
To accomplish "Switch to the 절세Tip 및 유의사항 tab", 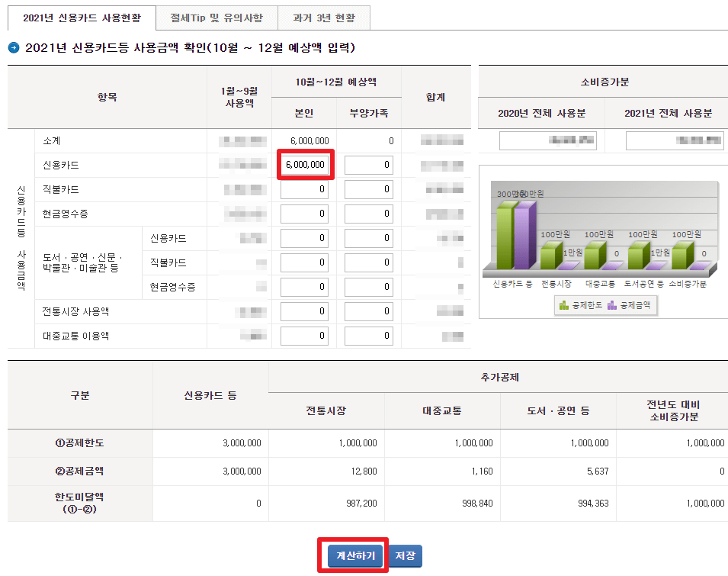I will point(216,17).
